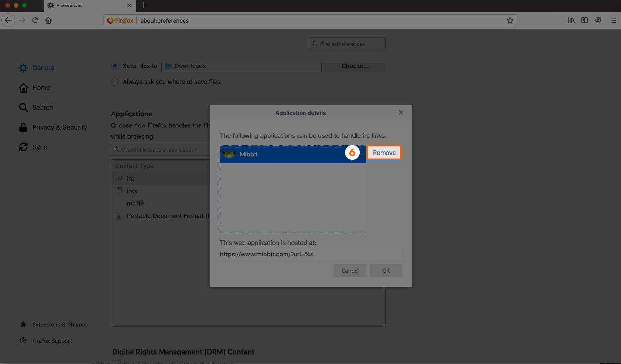The image size is (621, 364).
Task: Click the Downloads folder path field
Action: point(241,66)
